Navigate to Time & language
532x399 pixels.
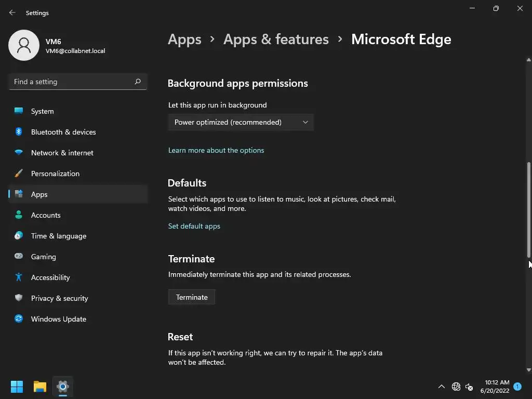(x=58, y=236)
